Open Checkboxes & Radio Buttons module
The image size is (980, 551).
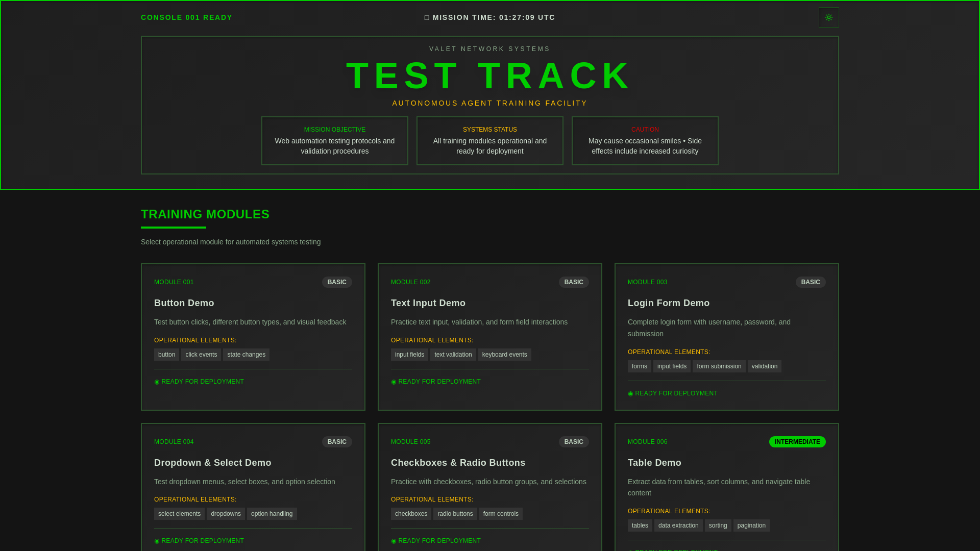[458, 463]
